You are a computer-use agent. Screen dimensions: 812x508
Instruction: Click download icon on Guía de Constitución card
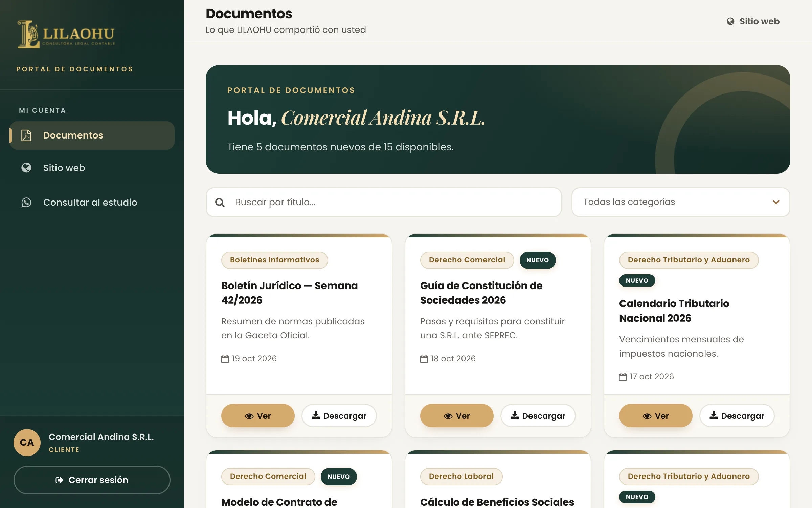pyautogui.click(x=515, y=415)
